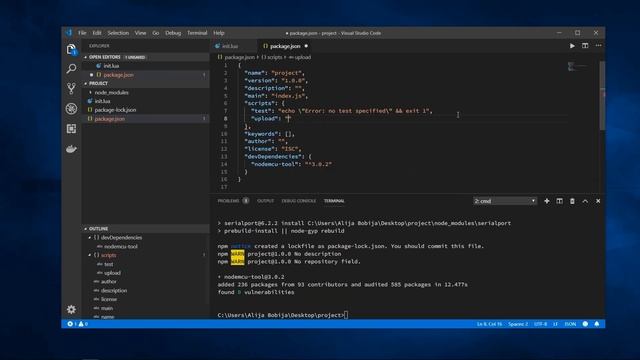Select package.json in the Project tree
This screenshot has height=360, width=640.
[x=110, y=119]
